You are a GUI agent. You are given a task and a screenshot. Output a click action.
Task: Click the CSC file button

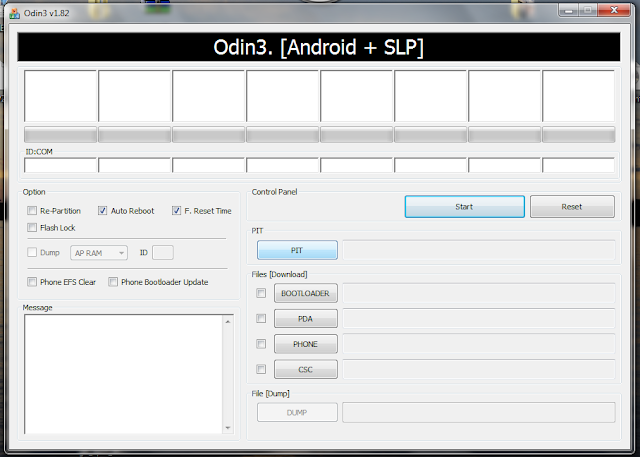coord(306,369)
